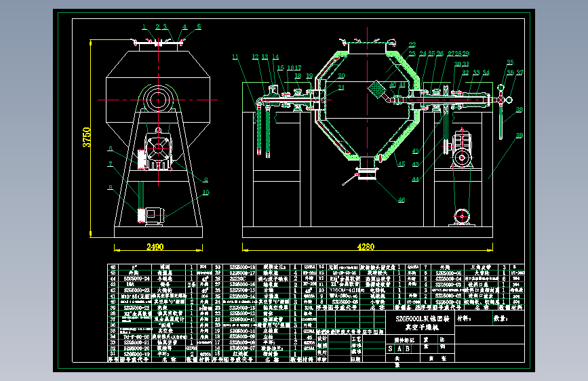The height and width of the screenshot is (381, 588).
Task: Click callout number 22 above the cone vessel
Action: tap(412, 45)
